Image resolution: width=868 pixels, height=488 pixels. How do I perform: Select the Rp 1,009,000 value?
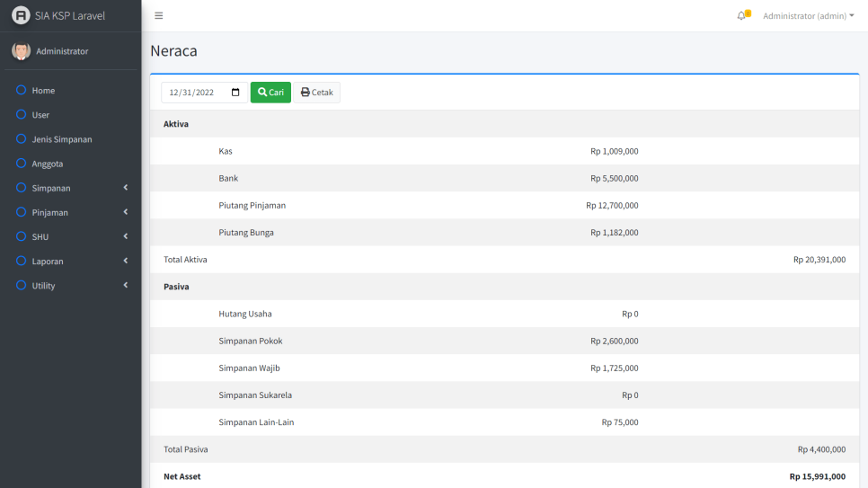coord(615,151)
